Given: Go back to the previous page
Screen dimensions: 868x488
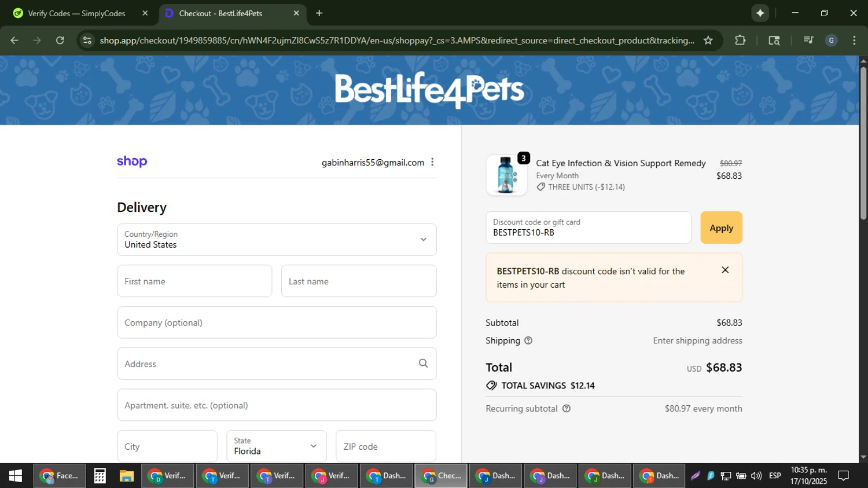Looking at the screenshot, I should pos(14,41).
